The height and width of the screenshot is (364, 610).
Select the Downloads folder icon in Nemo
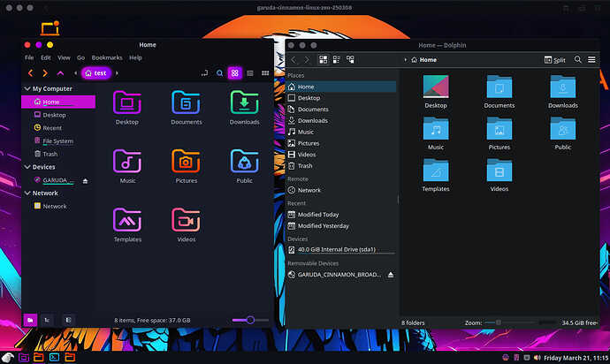244,102
